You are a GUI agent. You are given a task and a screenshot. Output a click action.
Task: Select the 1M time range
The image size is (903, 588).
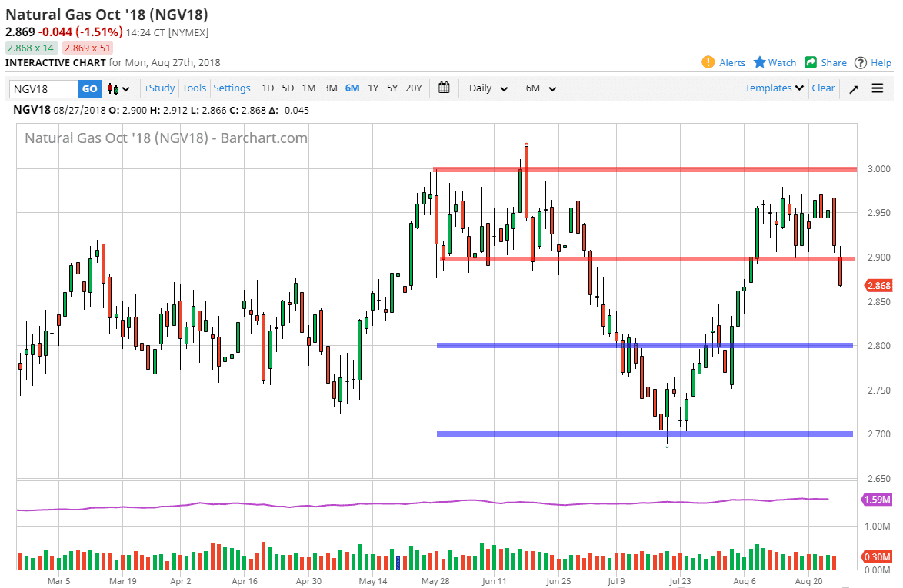[308, 88]
